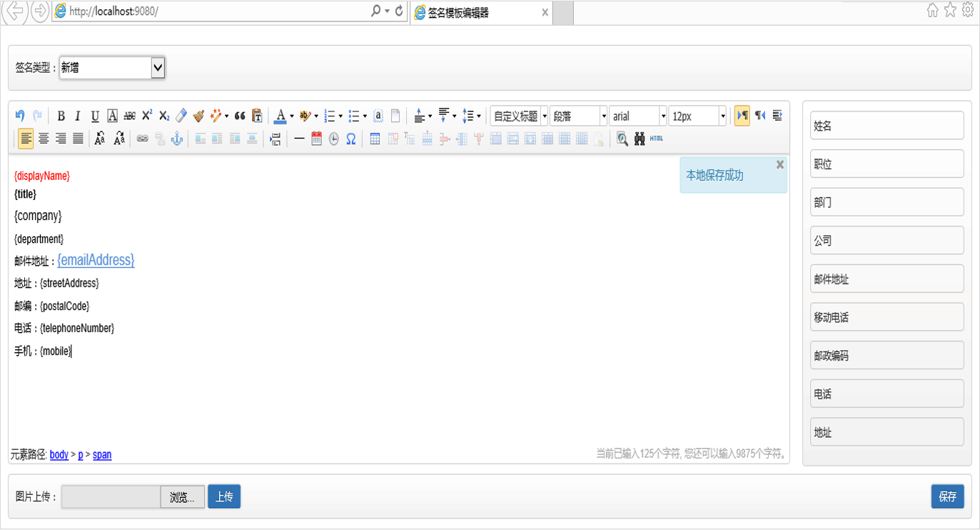This screenshot has width=980, height=530.
Task: Toggle italic formatting
Action: click(78, 116)
